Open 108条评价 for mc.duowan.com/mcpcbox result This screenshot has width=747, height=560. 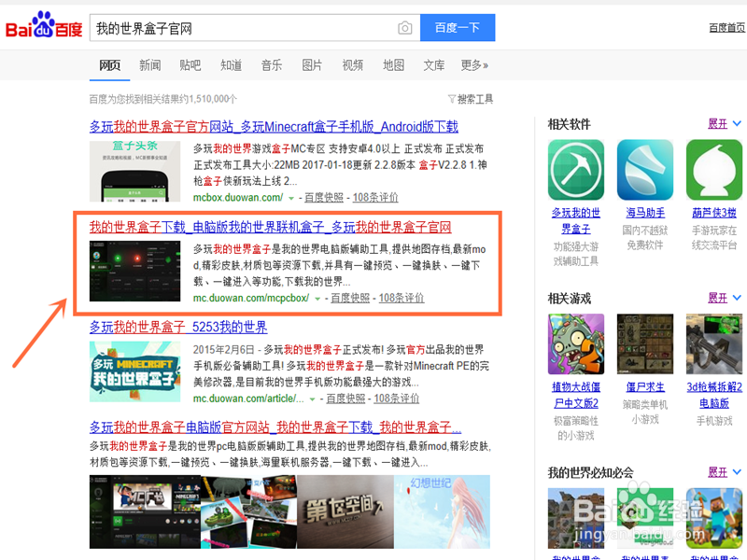402,298
